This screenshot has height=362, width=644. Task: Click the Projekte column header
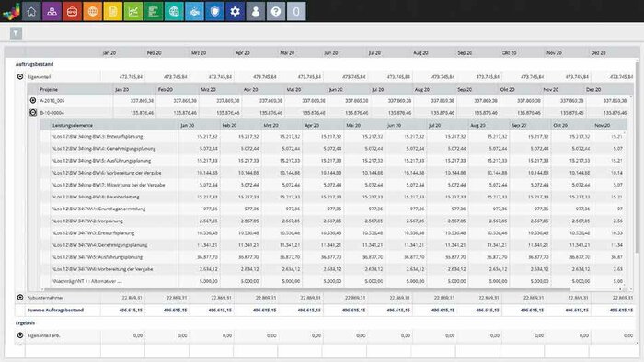click(49, 89)
